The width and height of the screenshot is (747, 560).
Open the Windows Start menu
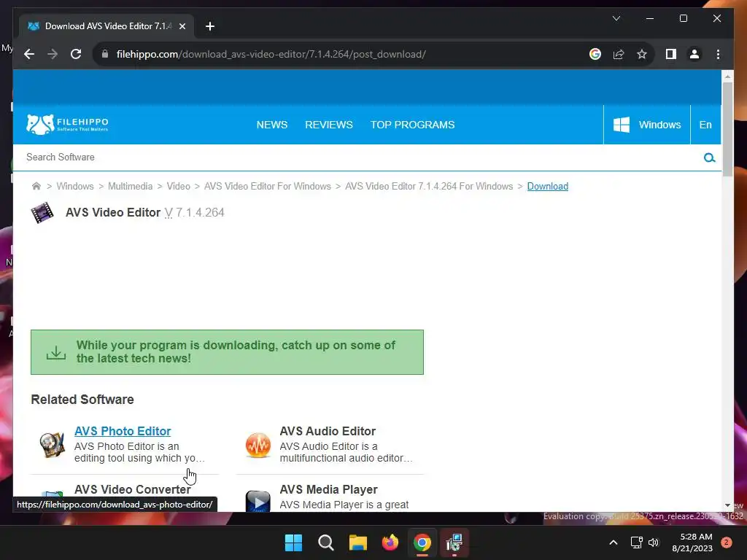click(293, 542)
